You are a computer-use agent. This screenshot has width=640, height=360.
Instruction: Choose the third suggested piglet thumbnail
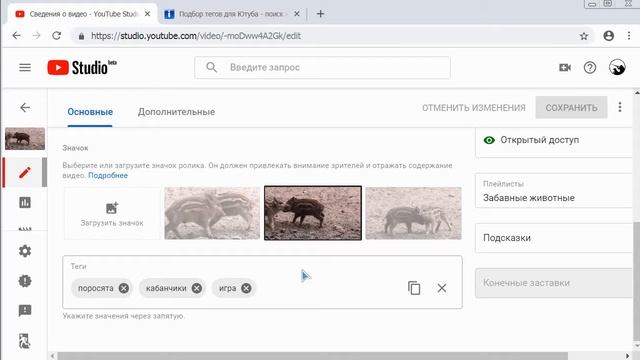[413, 213]
